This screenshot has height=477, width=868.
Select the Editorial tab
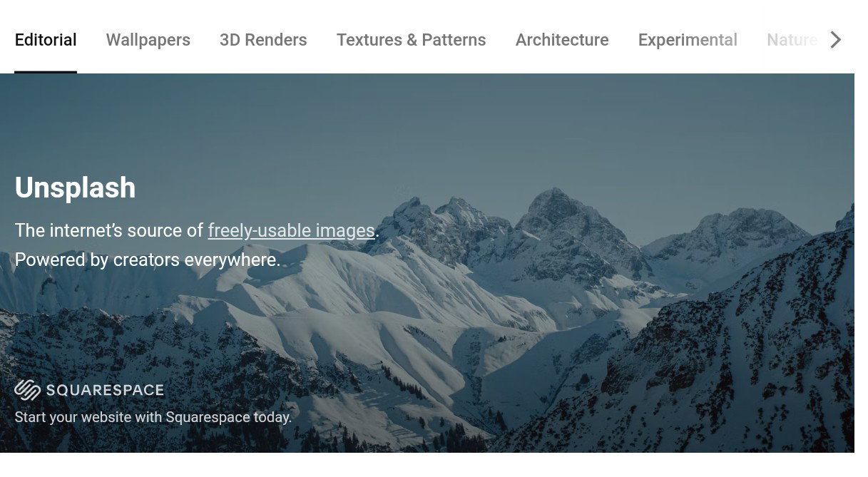point(46,40)
